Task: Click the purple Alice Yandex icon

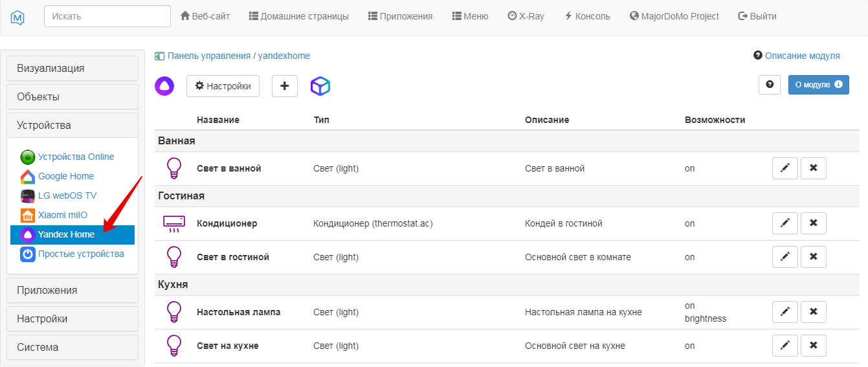Action: (x=164, y=86)
